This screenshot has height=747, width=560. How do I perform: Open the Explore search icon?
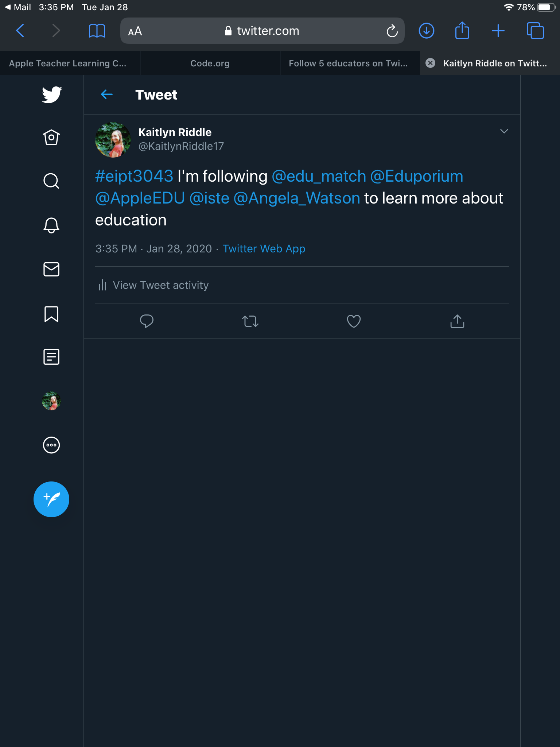click(51, 181)
